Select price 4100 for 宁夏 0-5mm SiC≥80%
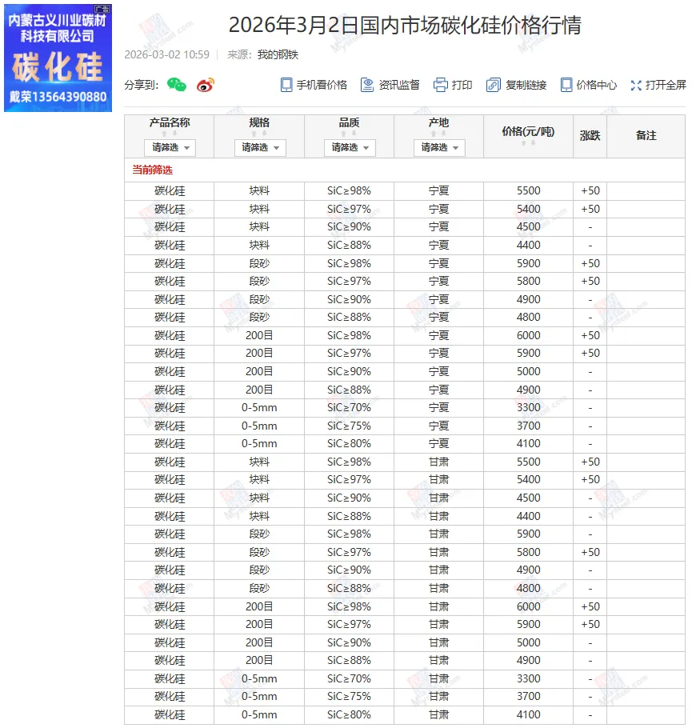This screenshot has width=700, height=728. [x=528, y=444]
